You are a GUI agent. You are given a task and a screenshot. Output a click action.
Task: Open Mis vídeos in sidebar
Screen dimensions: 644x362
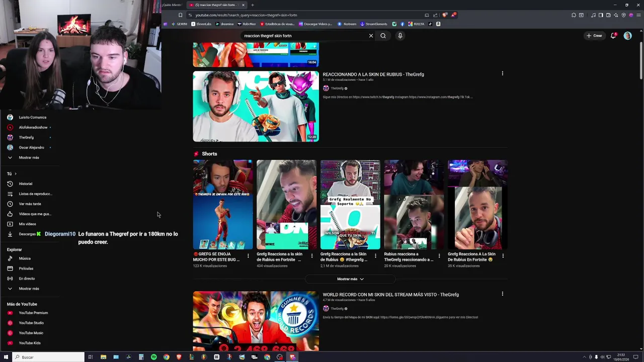[x=27, y=224]
